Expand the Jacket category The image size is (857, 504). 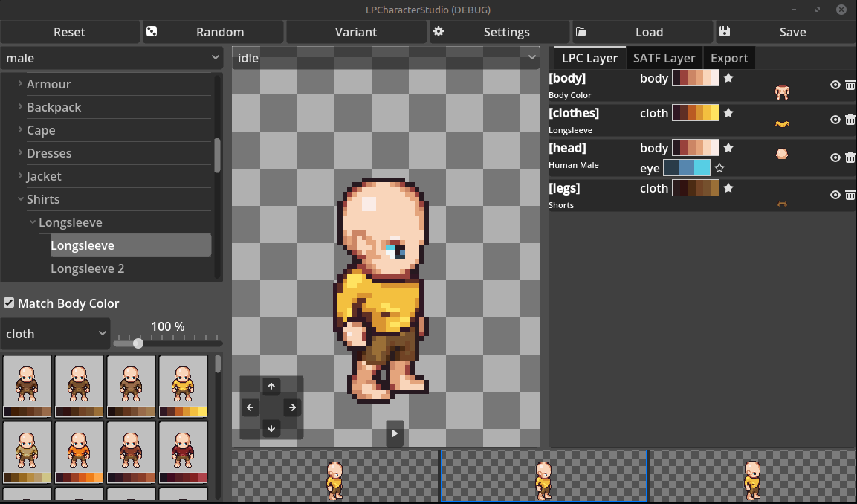click(20, 175)
